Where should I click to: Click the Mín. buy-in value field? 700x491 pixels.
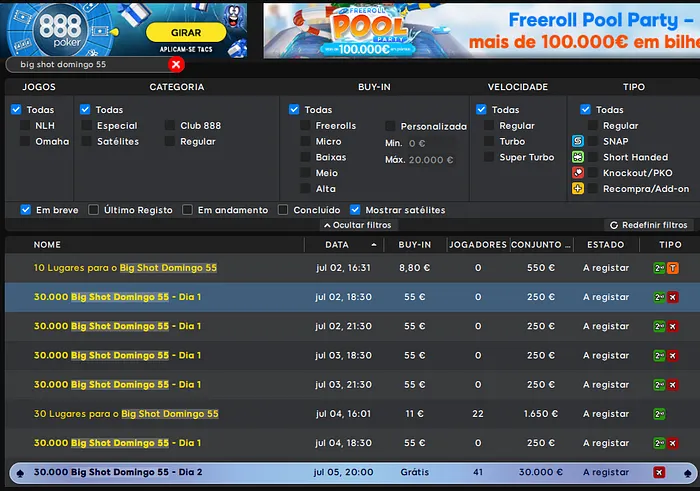click(x=431, y=143)
